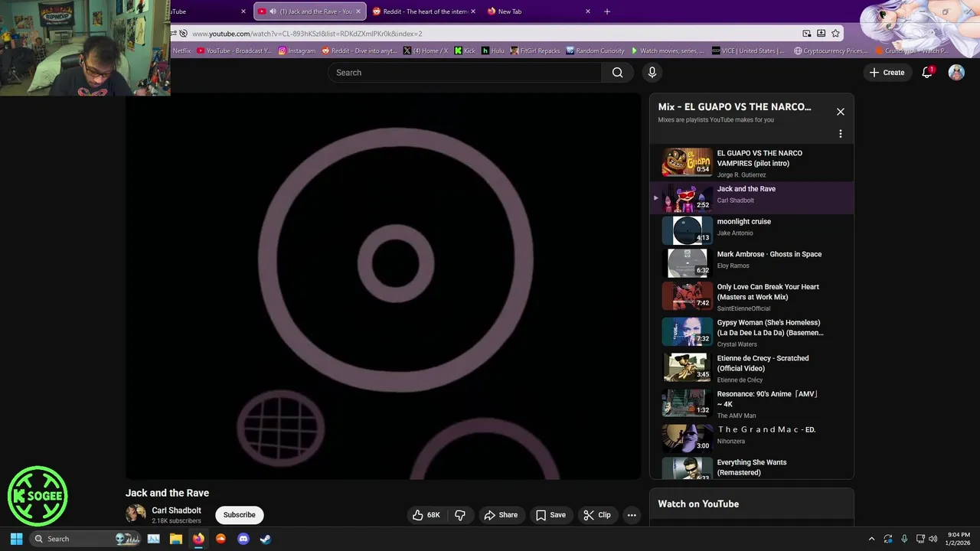
Task: Save the video to a playlist
Action: click(x=550, y=515)
